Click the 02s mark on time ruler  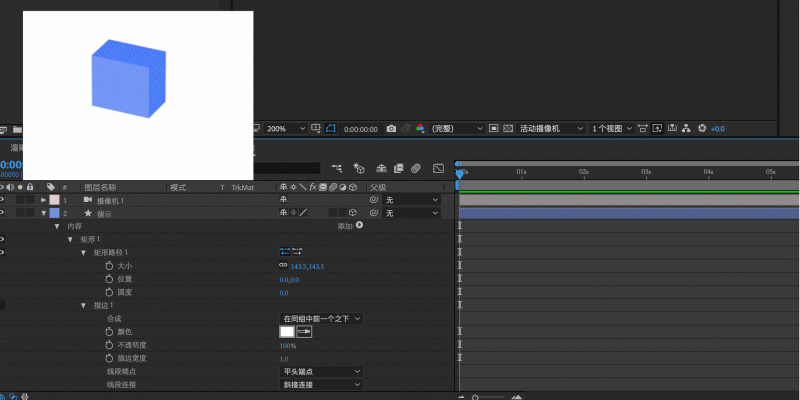[584, 172]
